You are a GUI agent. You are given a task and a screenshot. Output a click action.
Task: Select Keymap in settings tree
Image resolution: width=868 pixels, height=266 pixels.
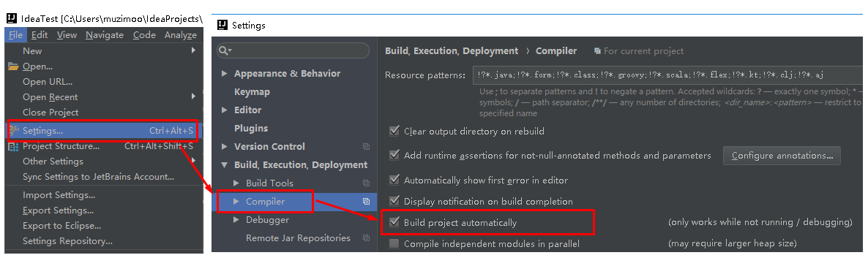[252, 92]
